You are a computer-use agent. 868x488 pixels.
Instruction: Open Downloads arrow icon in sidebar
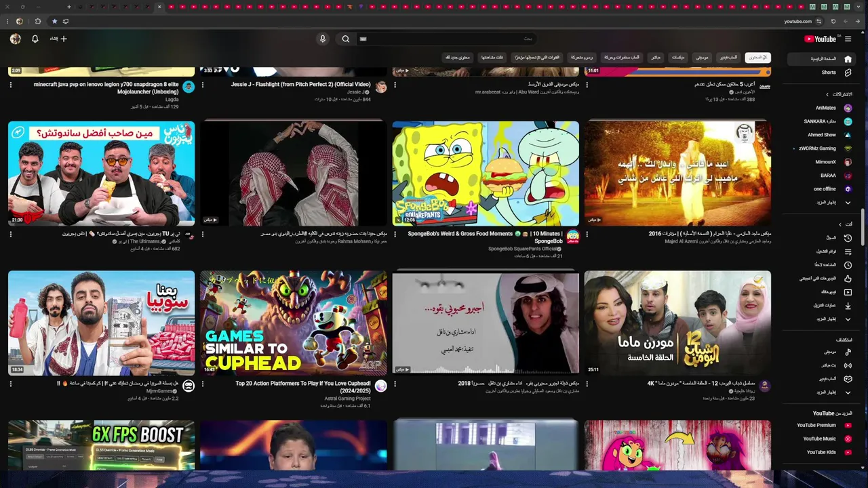coord(848,306)
